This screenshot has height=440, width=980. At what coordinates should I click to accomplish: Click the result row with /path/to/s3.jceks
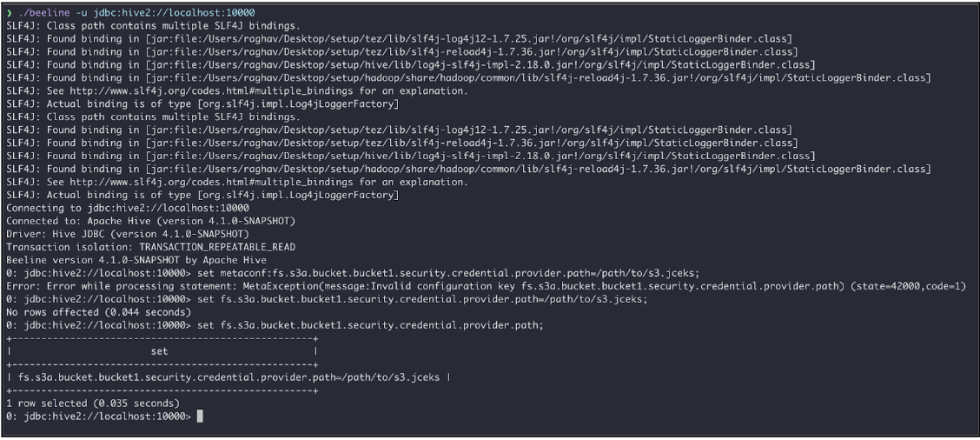(x=228, y=377)
